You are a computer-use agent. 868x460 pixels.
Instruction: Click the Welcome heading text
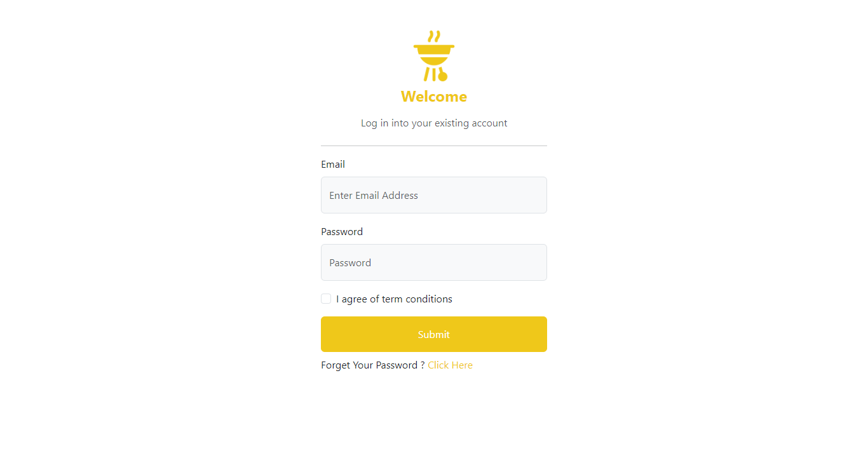coord(434,97)
